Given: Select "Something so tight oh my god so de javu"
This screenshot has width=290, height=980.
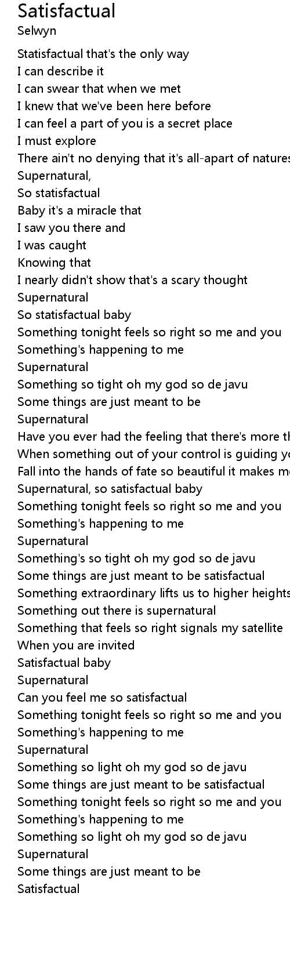Looking at the screenshot, I should 133,384.
